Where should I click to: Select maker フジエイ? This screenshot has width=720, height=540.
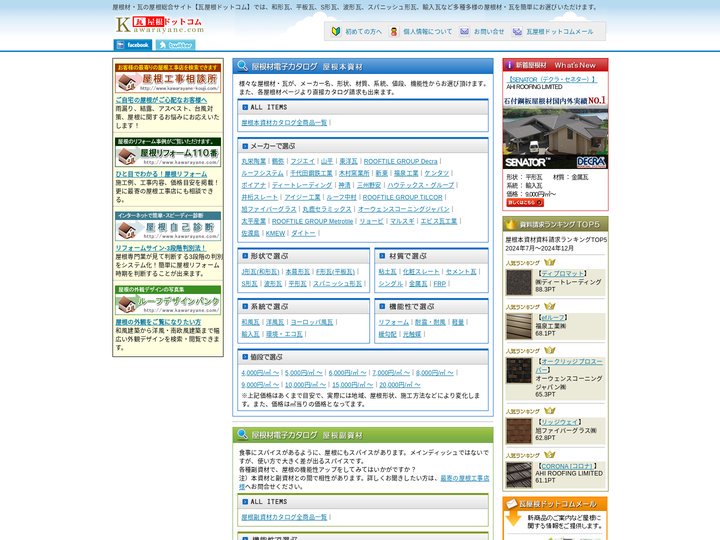[x=303, y=162]
